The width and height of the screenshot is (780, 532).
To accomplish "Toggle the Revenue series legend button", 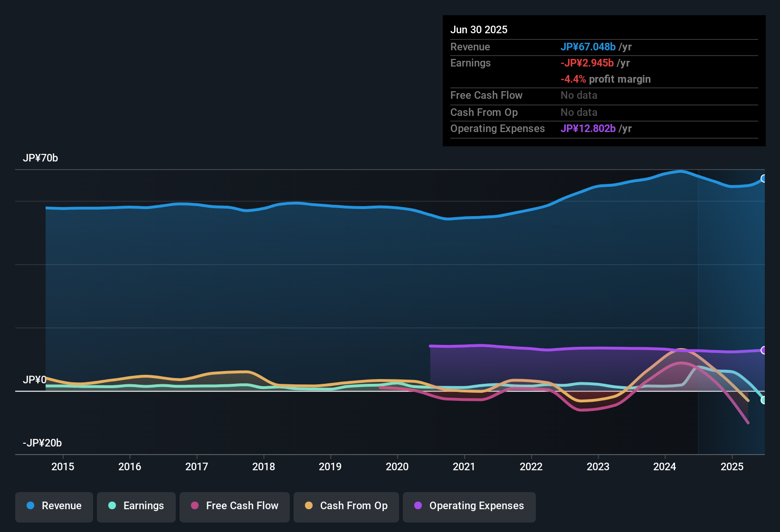I will coord(54,506).
